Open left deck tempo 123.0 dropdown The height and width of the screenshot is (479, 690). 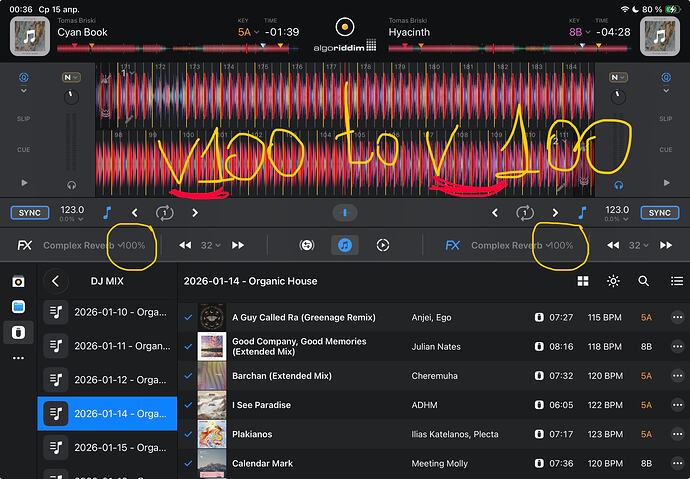pos(72,214)
